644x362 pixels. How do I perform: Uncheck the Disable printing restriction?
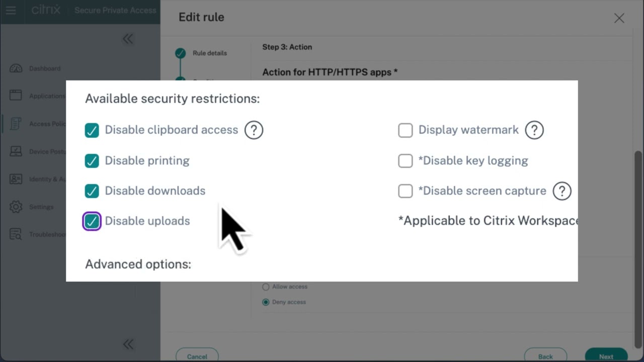[92, 160]
